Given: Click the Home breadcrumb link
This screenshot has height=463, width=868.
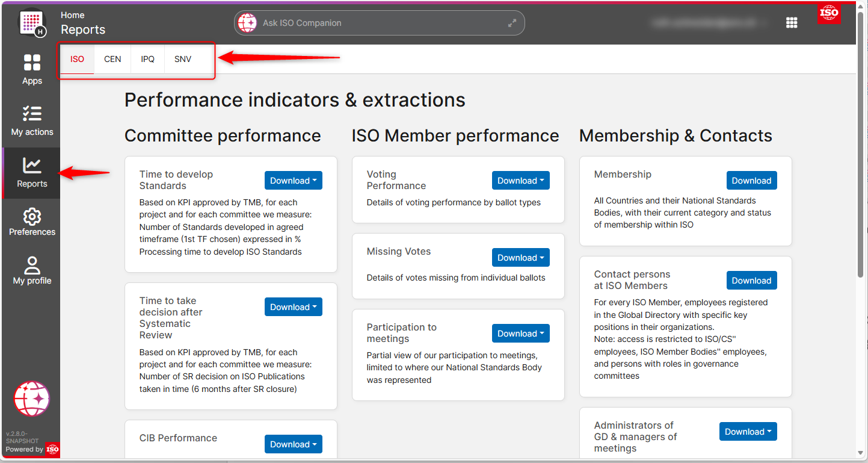Looking at the screenshot, I should [73, 15].
